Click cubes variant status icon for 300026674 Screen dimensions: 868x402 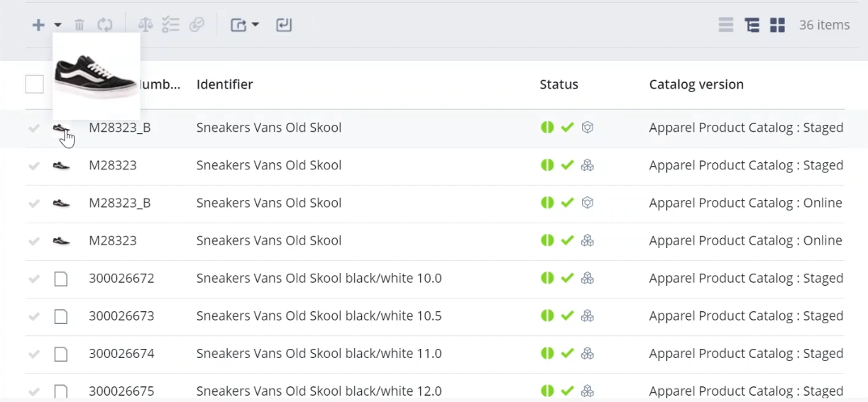click(x=587, y=353)
